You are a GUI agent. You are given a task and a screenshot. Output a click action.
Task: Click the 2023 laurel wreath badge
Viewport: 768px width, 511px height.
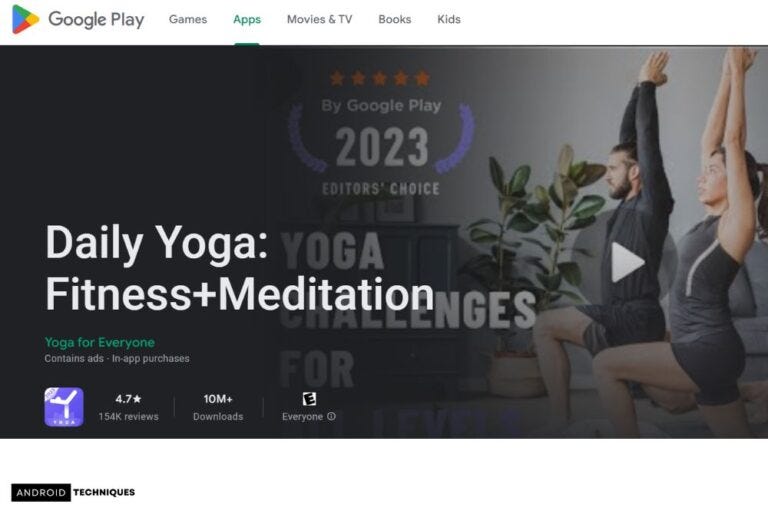[382, 140]
